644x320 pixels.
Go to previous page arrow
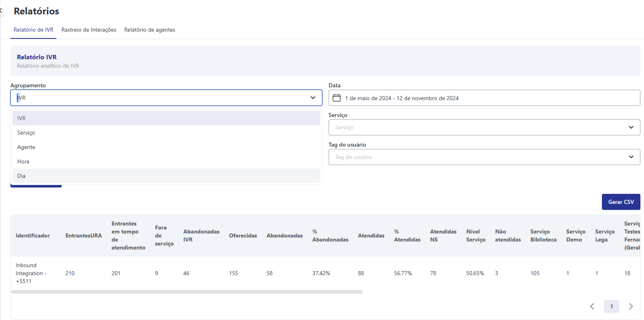coord(592,306)
